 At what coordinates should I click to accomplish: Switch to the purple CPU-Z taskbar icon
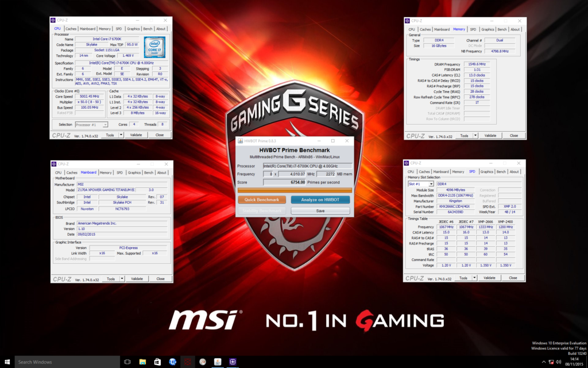click(x=233, y=362)
